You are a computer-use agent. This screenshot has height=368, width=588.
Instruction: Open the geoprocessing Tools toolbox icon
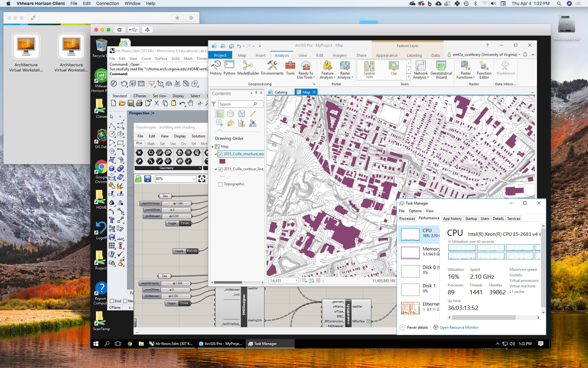290,69
